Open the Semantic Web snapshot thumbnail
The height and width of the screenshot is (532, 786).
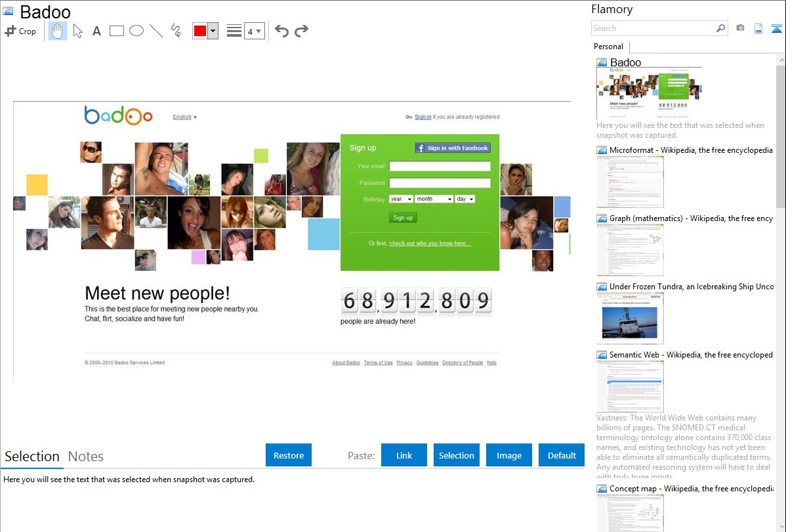click(630, 386)
